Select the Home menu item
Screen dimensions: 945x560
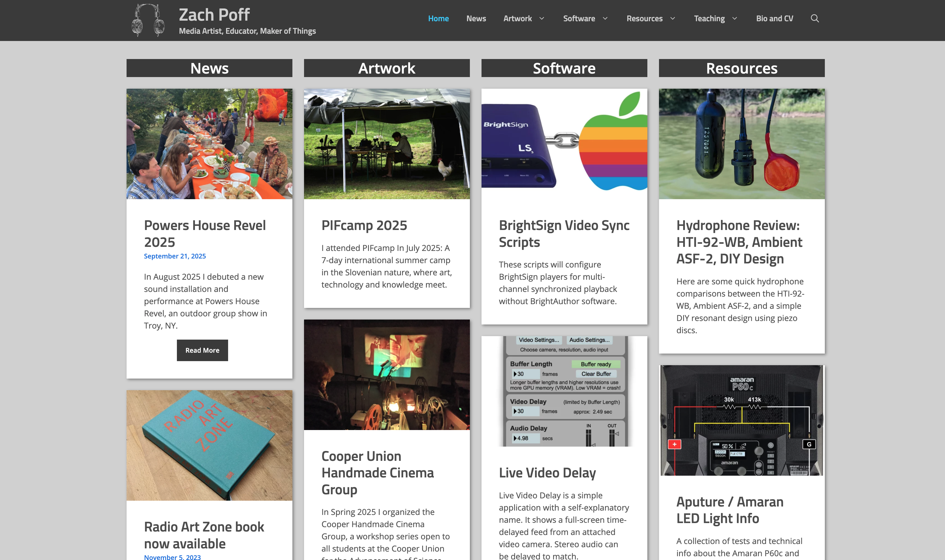pos(438,18)
